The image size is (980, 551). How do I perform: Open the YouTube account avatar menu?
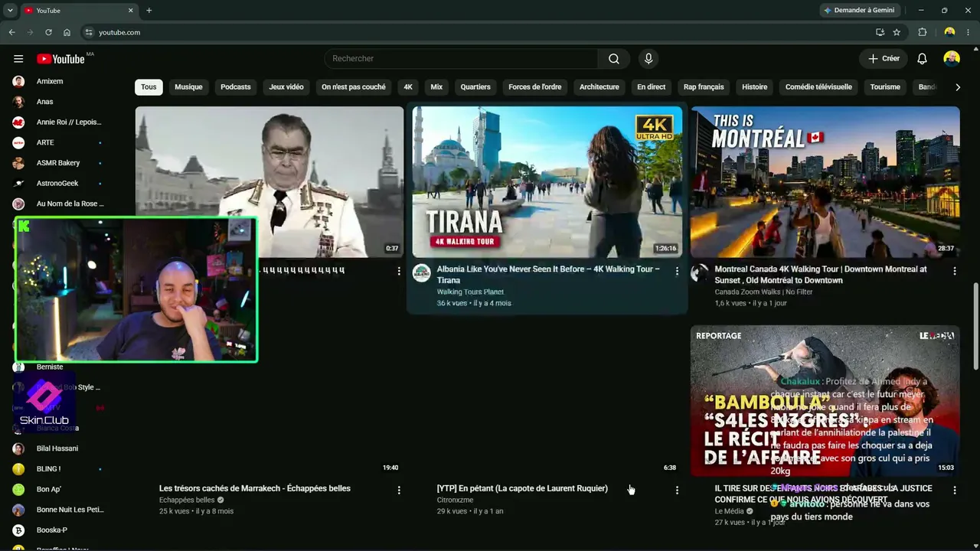pyautogui.click(x=952, y=59)
